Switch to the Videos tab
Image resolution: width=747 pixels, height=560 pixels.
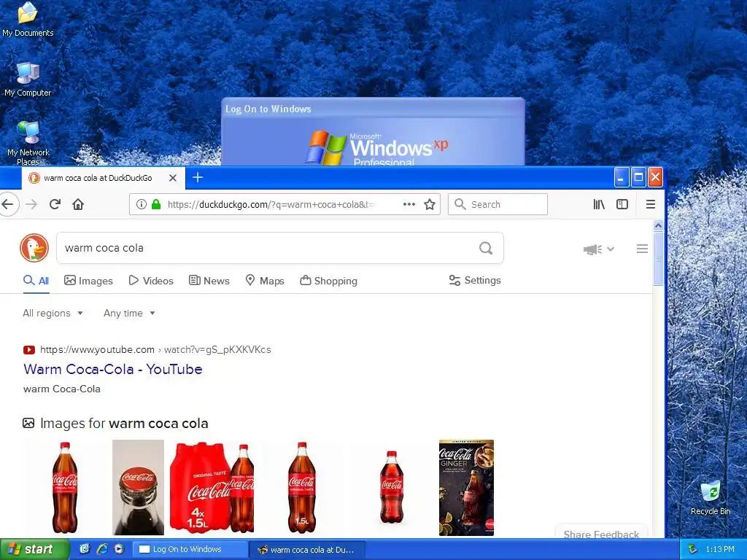coord(151,281)
